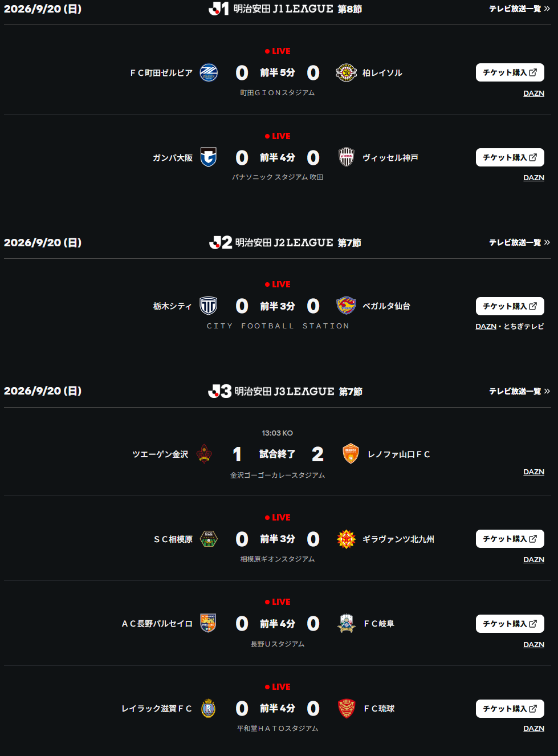The image size is (558, 756).
Task: Open the J3 テレビ放送一覧 link
Action: tap(519, 391)
